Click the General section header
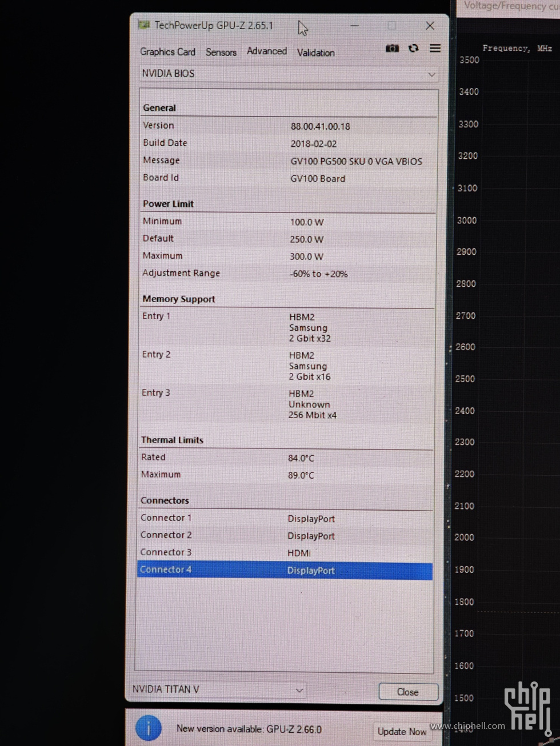This screenshot has height=746, width=560. click(x=159, y=108)
